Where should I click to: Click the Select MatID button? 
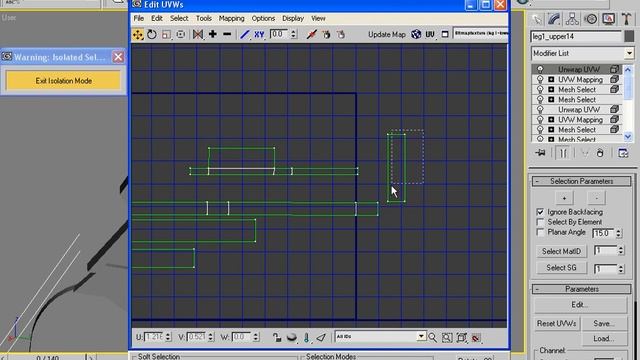(x=561, y=251)
